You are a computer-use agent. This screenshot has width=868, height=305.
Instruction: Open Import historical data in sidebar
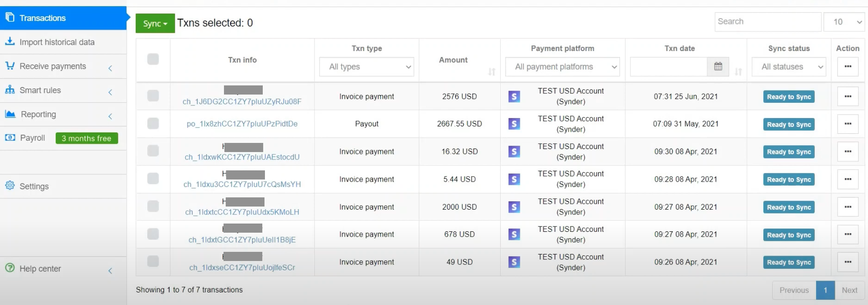(x=63, y=42)
